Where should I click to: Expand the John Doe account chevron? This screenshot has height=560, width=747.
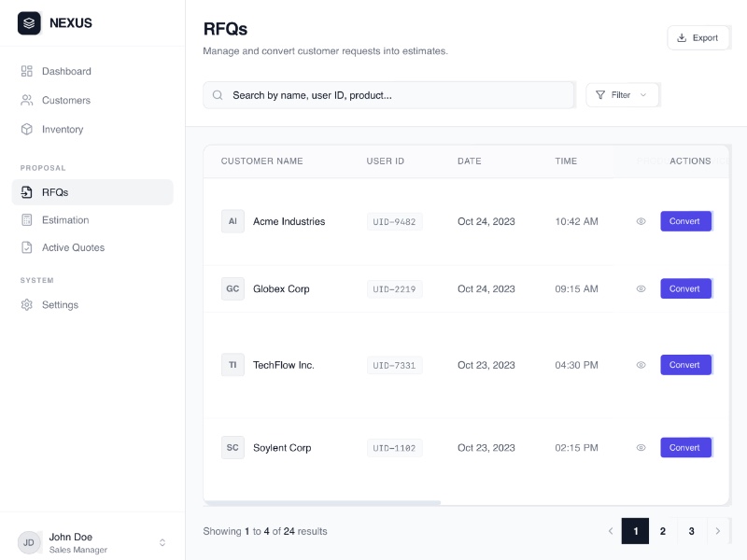(x=162, y=542)
